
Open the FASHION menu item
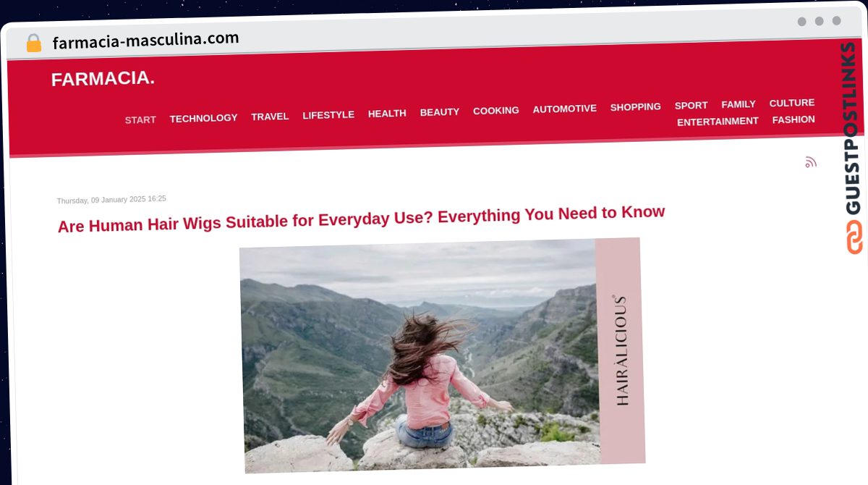(793, 119)
